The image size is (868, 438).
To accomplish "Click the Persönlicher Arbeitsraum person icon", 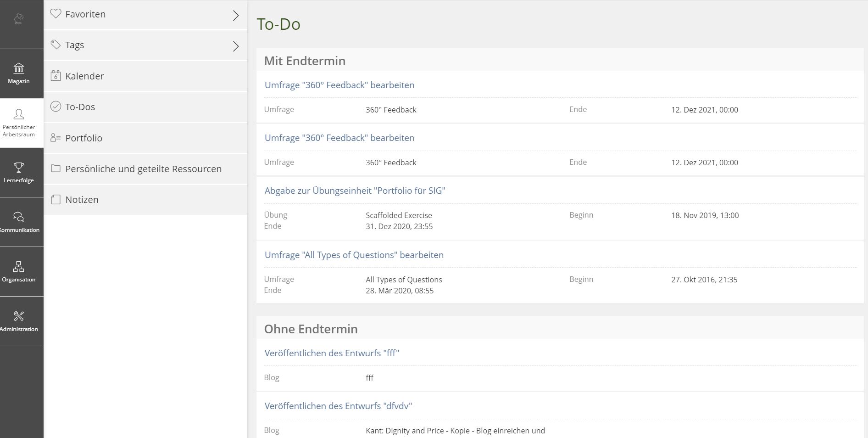I will [19, 114].
